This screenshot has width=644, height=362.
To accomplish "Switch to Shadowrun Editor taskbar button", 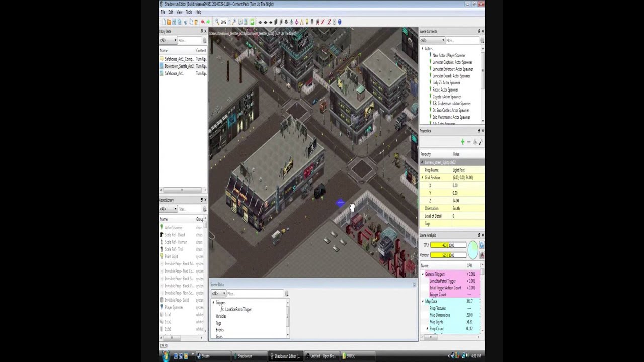I will click(x=286, y=355).
